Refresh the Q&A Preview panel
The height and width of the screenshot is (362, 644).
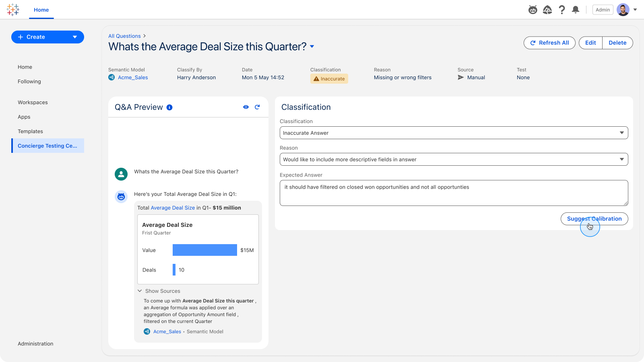point(257,107)
